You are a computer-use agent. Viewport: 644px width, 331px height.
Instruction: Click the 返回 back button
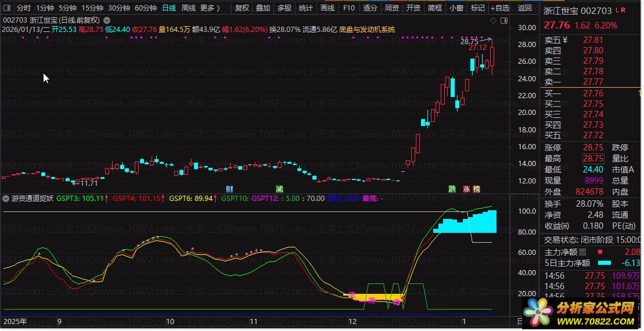(x=524, y=8)
